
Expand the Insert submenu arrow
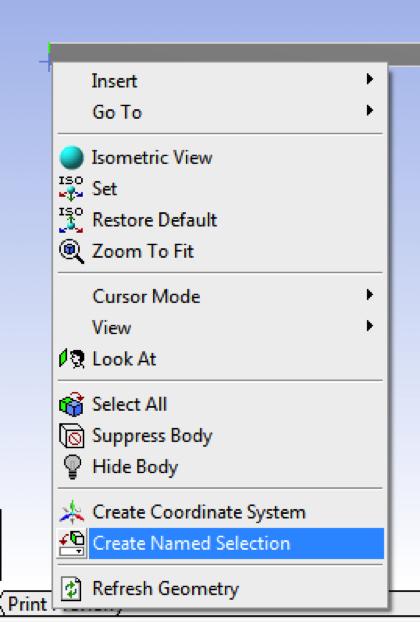coord(370,79)
